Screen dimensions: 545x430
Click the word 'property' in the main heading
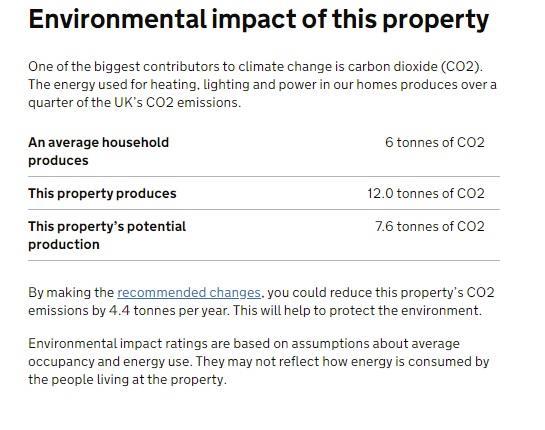(436, 21)
